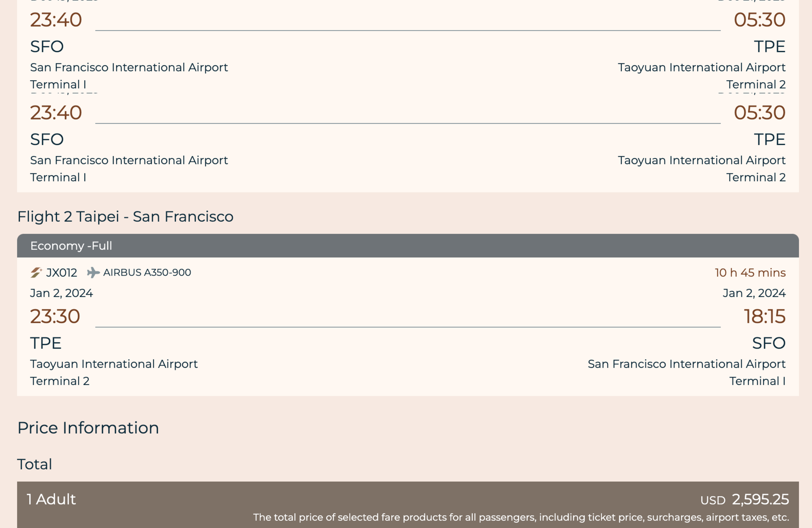Click the fare products price disclaimer text
The height and width of the screenshot is (528, 812).
click(x=521, y=517)
